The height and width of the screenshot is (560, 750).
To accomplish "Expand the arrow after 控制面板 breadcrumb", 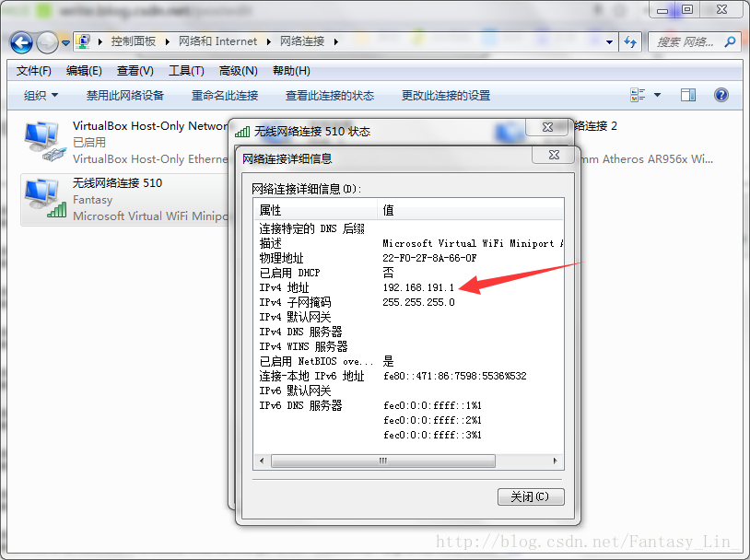I will 168,42.
